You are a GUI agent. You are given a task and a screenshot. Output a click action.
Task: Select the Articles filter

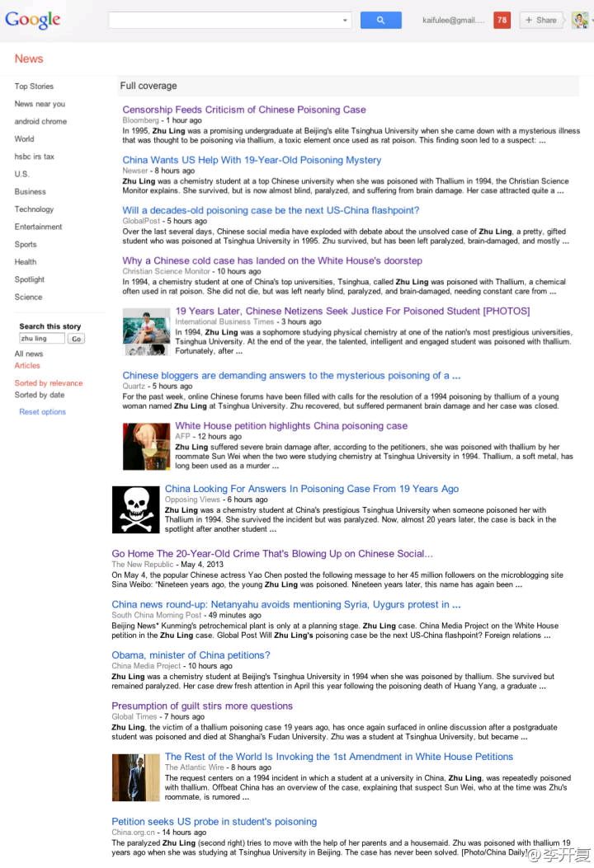coord(27,365)
